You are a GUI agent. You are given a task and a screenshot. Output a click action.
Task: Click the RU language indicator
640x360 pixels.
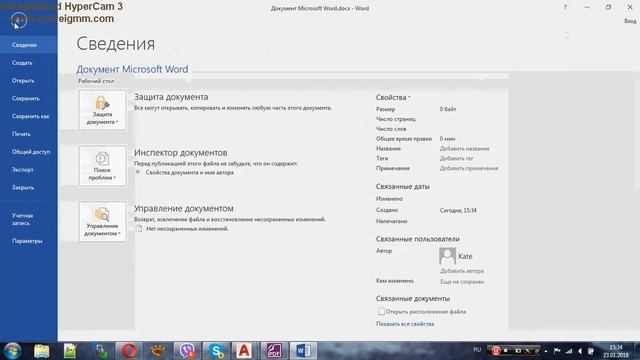(477, 350)
